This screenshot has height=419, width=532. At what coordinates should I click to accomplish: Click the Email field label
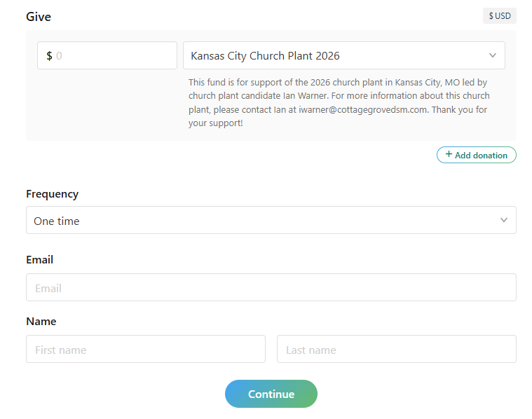[x=40, y=260]
